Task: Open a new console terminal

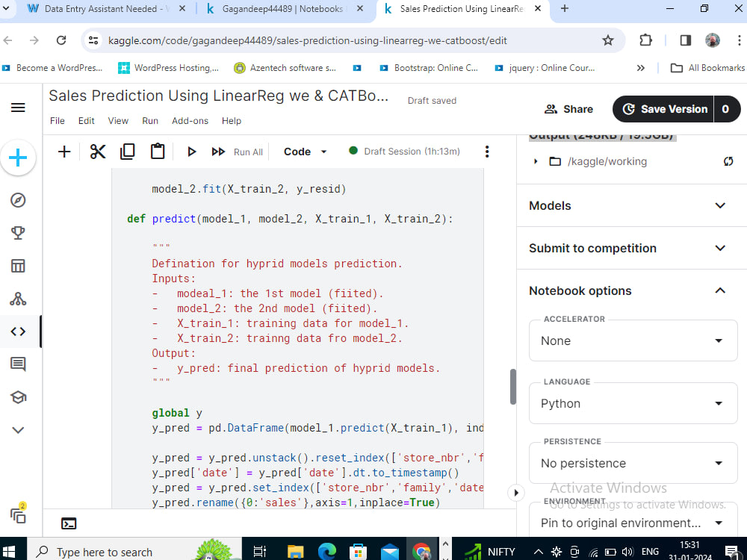Action: [69, 523]
